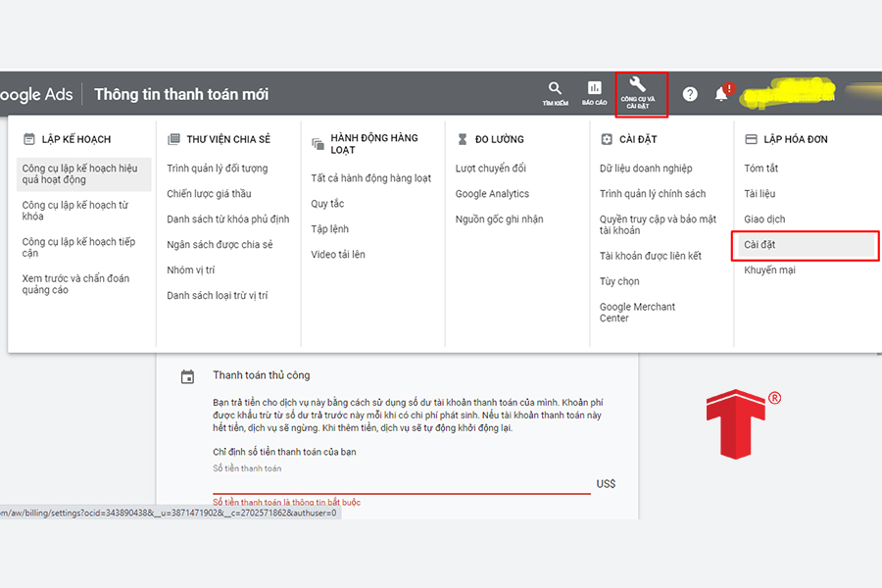Click the Google Ads logo
Screen dimensions: 882x588
point(36,94)
